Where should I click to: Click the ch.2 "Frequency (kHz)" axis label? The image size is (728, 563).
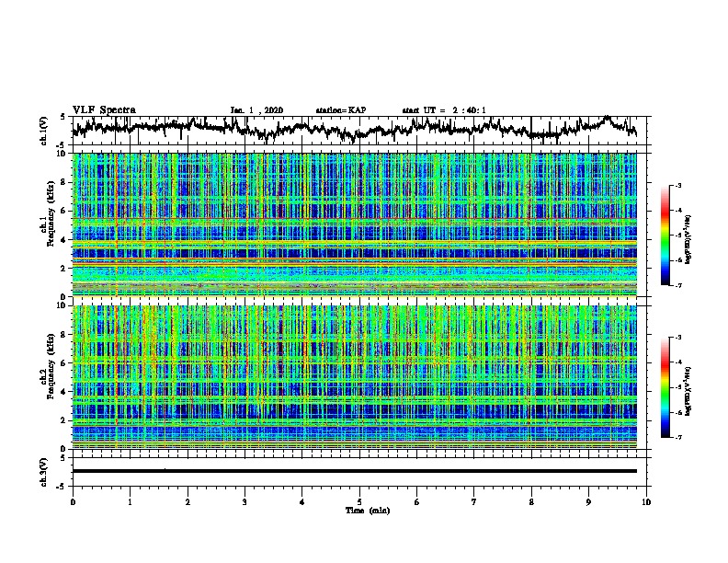[51, 366]
